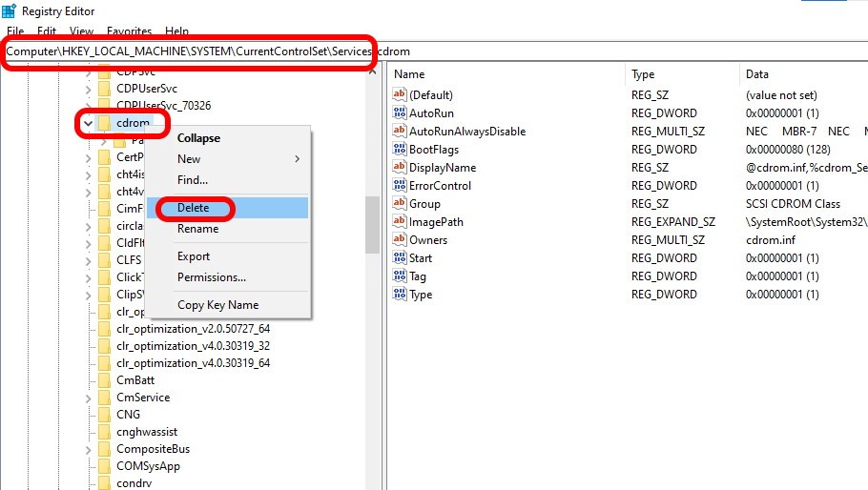Open the Favorites menu
This screenshot has width=868, height=490.
click(x=129, y=31)
